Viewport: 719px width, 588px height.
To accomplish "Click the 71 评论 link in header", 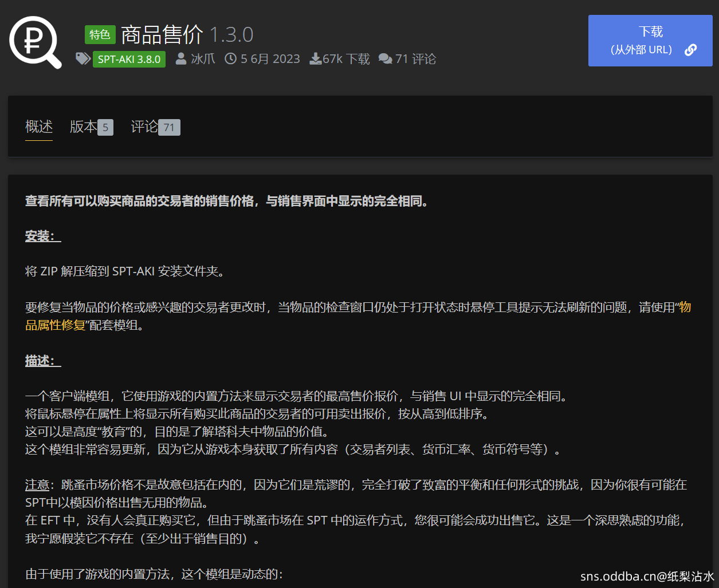I will [x=415, y=59].
